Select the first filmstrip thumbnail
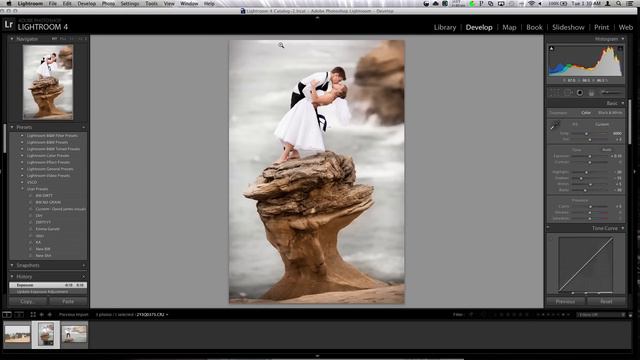Viewport: 640px width, 360px height. click(x=17, y=334)
